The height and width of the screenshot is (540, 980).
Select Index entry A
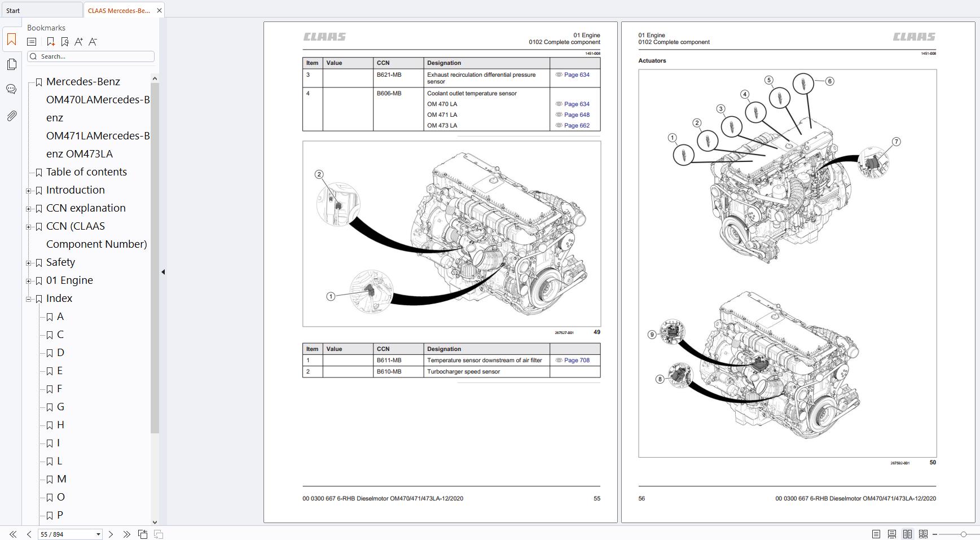60,317
